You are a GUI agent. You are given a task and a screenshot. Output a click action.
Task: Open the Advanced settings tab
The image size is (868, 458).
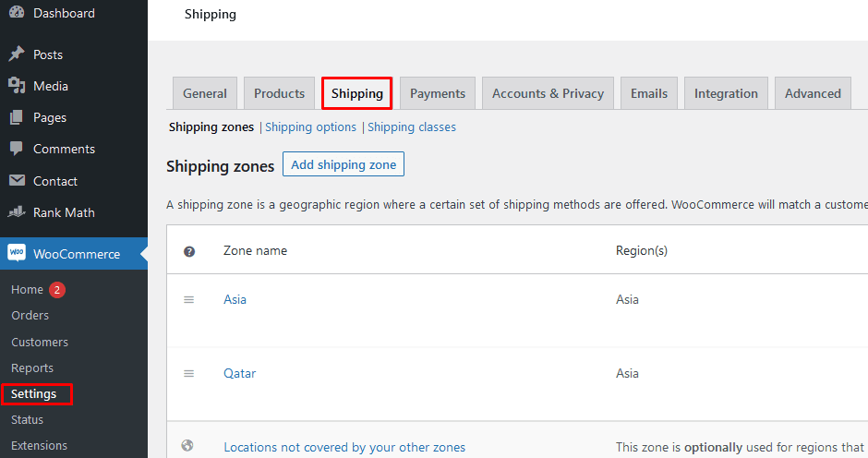click(x=813, y=93)
